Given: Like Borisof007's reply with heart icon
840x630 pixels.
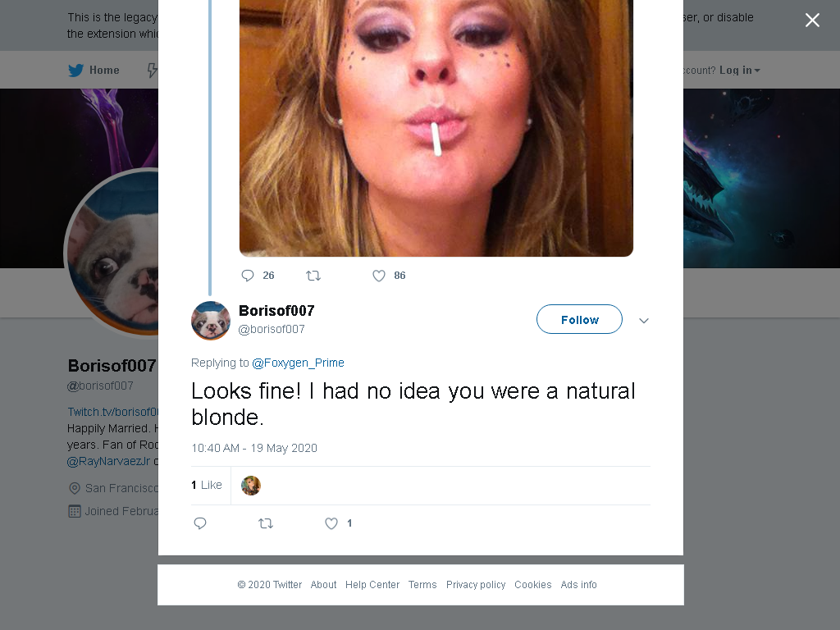Looking at the screenshot, I should point(331,523).
